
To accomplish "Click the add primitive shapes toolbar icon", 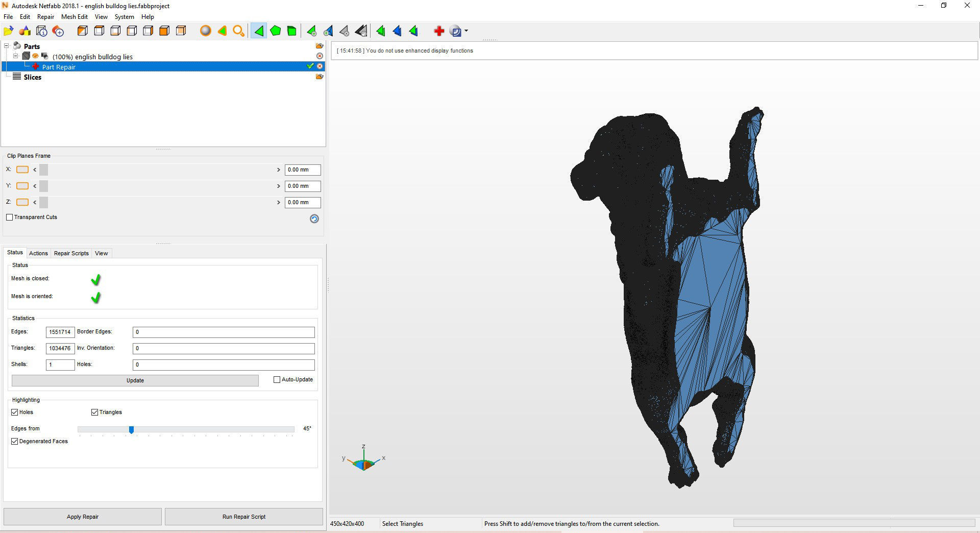I will click(25, 31).
